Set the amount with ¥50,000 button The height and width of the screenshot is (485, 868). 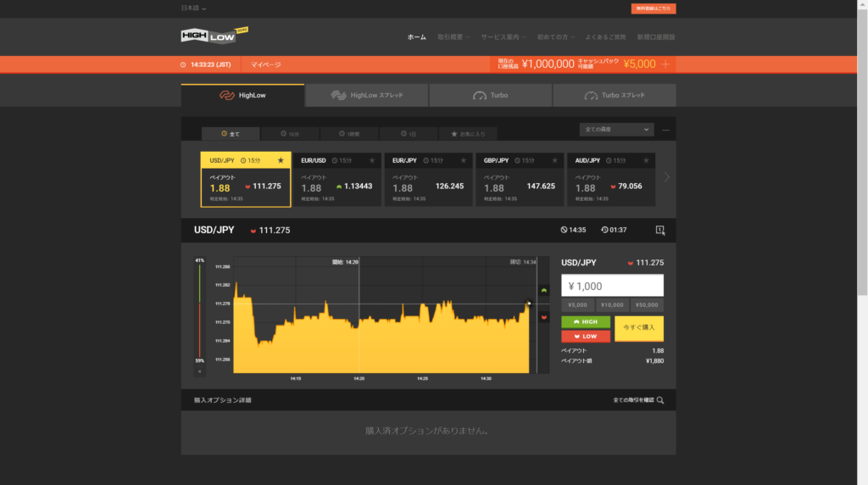647,305
